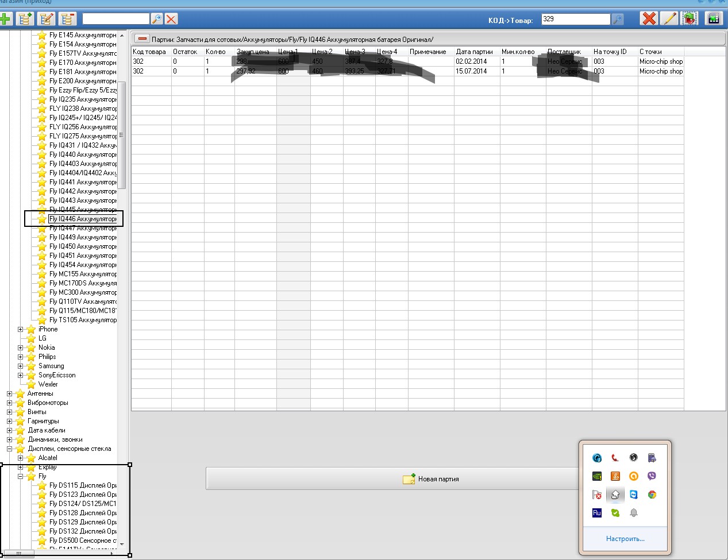Select Fly IQ450 Аккумулятор tree item
This screenshot has width=728, height=560.
pos(82,246)
